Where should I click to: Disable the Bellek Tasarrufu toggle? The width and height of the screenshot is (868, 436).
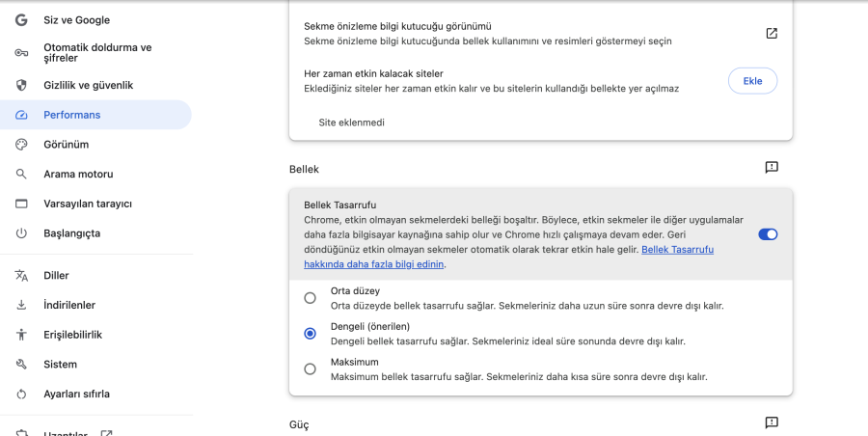(768, 234)
